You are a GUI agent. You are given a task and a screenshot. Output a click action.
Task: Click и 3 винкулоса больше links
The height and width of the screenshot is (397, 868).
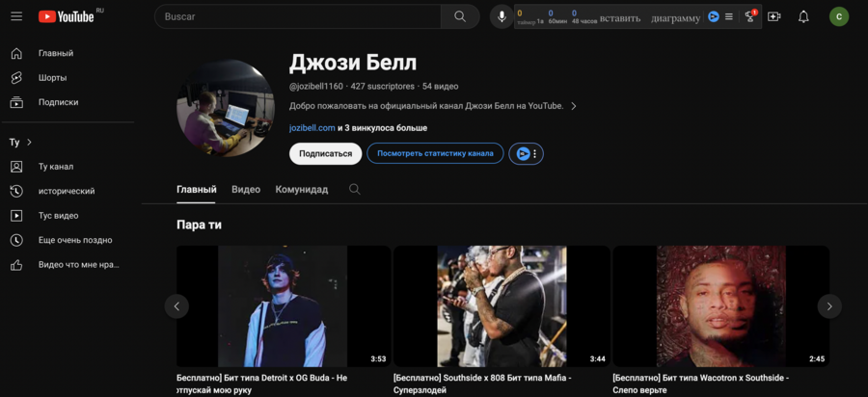coord(383,128)
